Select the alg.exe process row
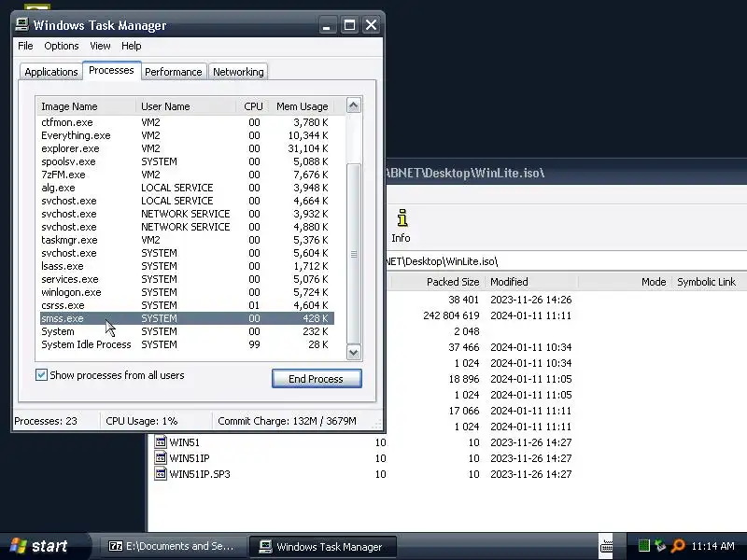The width and height of the screenshot is (747, 560). click(x=187, y=188)
